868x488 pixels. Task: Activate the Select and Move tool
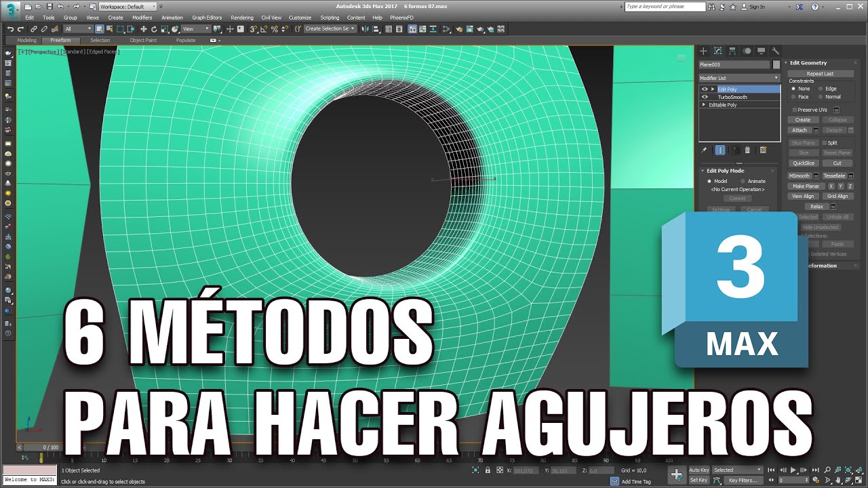click(x=143, y=29)
